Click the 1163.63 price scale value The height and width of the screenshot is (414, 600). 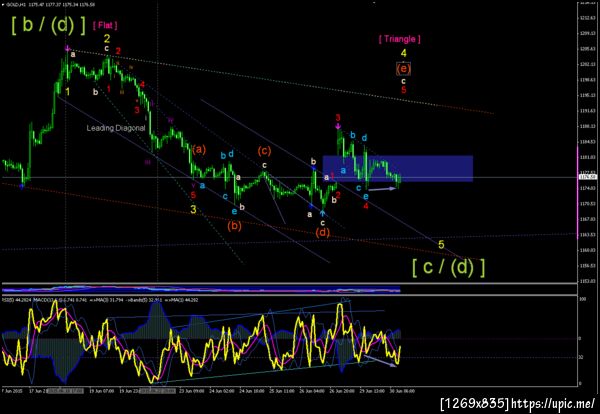click(x=587, y=235)
